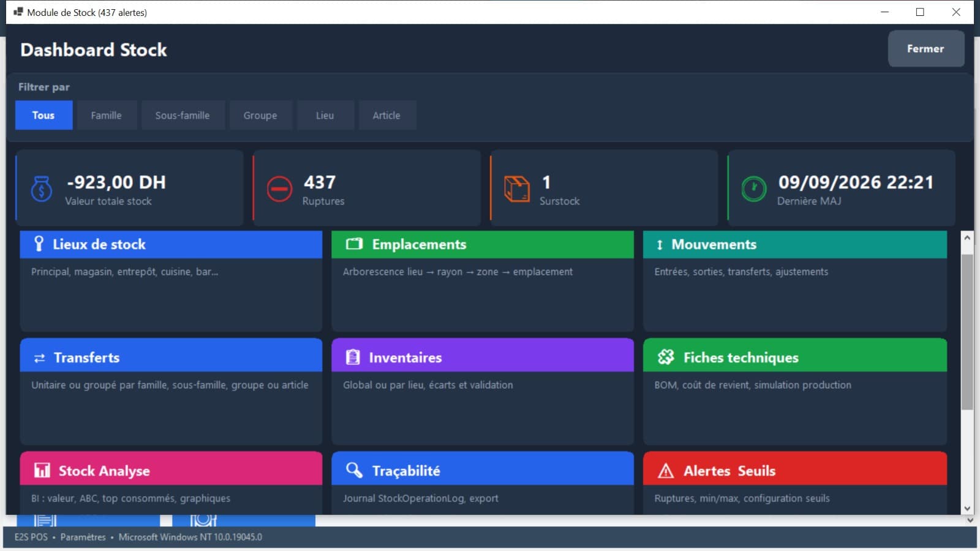
Task: Click the 437 Ruptures count
Action: pyautogui.click(x=320, y=182)
